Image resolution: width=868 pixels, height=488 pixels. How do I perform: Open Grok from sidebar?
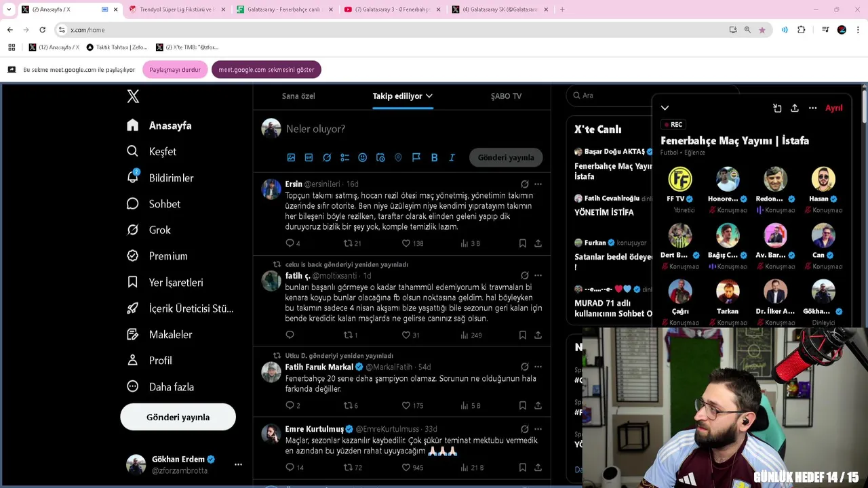click(149, 230)
